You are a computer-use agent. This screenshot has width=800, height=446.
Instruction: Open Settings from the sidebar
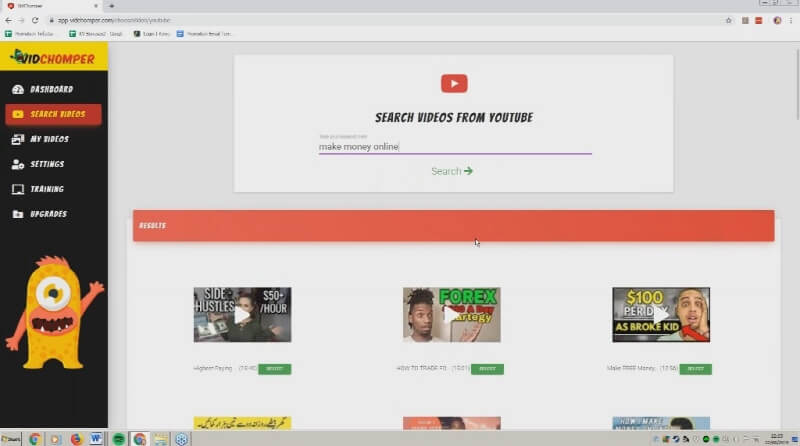pyautogui.click(x=53, y=164)
